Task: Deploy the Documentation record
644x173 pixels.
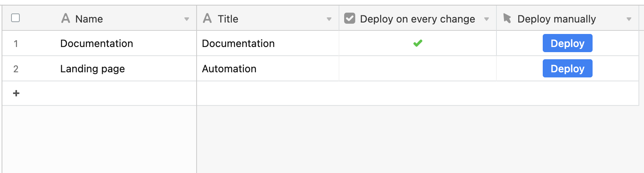Action: tap(567, 43)
